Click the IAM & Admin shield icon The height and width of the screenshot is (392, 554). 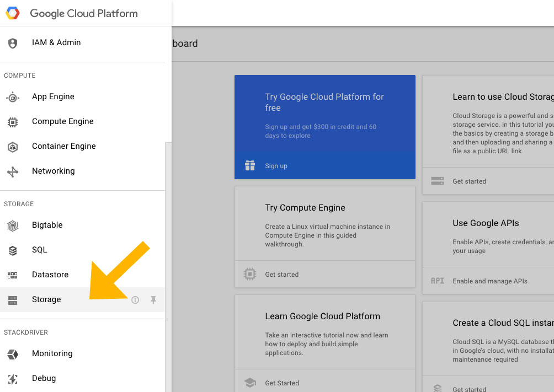tap(13, 43)
